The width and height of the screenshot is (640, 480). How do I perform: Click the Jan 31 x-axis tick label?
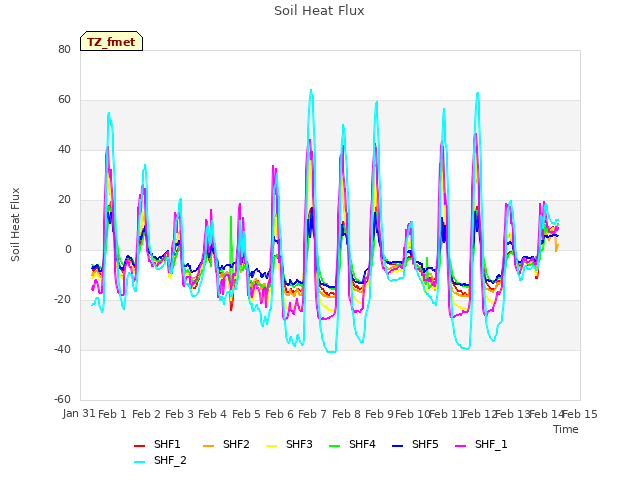79,414
